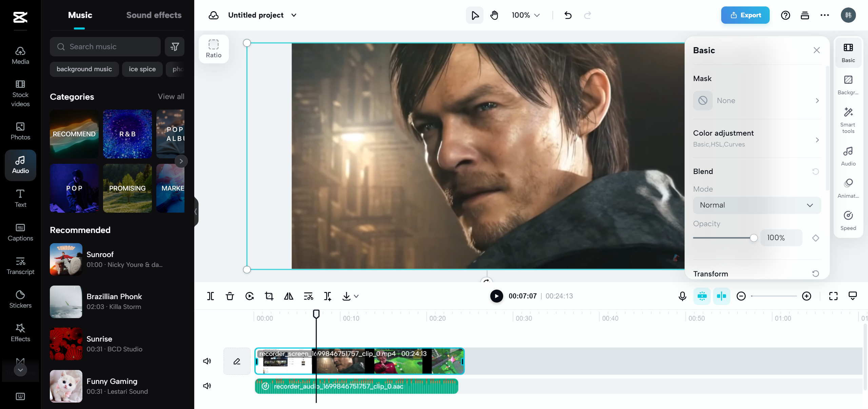This screenshot has width=868, height=409.
Task: Drag the Opacity slider to adjust
Action: [x=754, y=238]
